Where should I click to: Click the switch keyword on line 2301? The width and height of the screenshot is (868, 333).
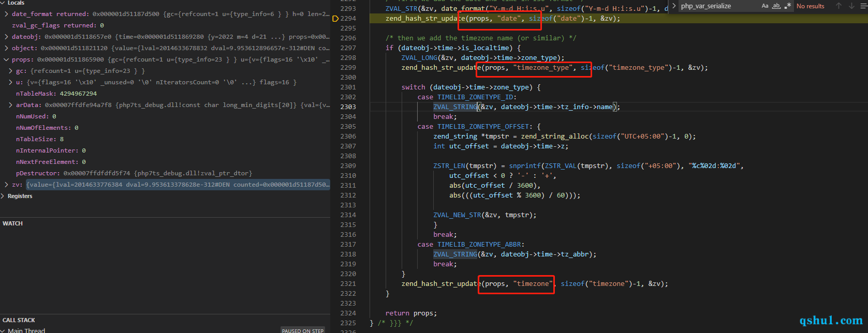(413, 87)
